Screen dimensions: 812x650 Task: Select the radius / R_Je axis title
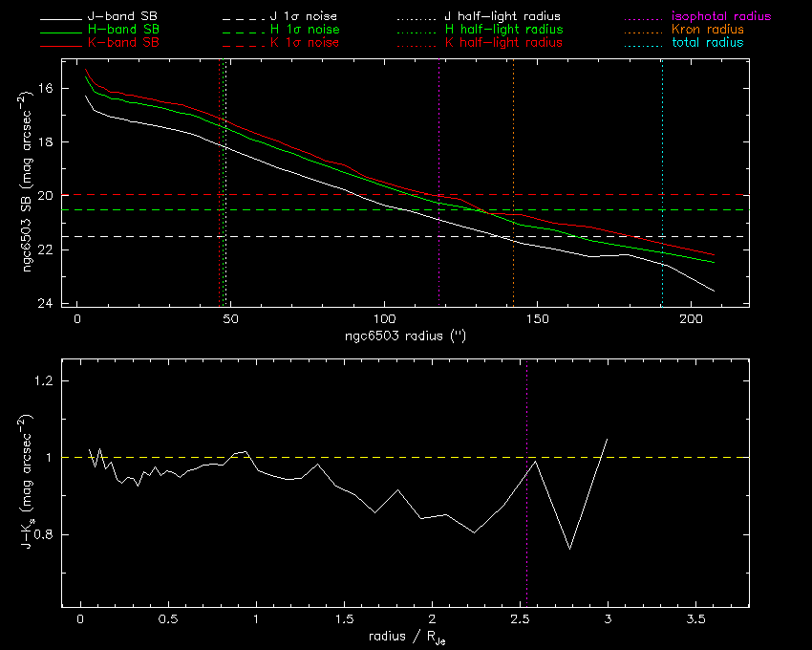click(x=404, y=639)
